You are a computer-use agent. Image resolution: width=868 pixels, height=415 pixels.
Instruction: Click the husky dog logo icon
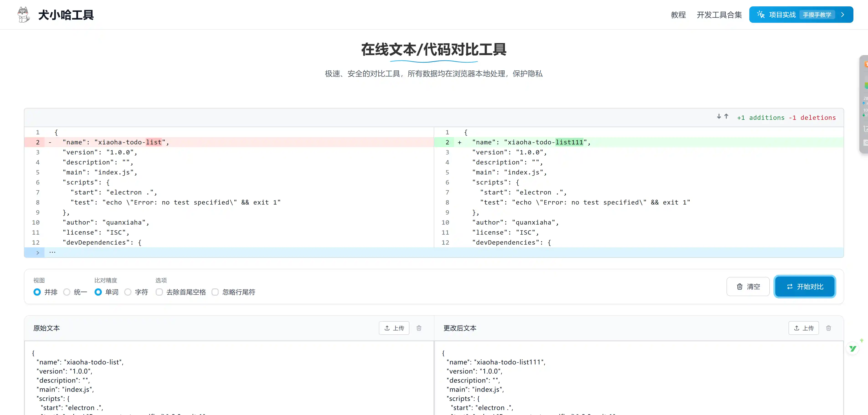(24, 15)
